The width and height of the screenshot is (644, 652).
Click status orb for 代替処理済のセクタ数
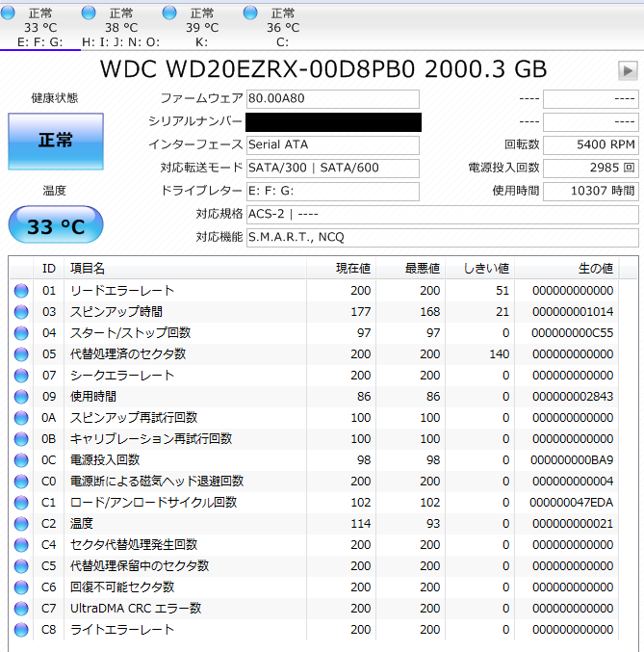click(21, 354)
